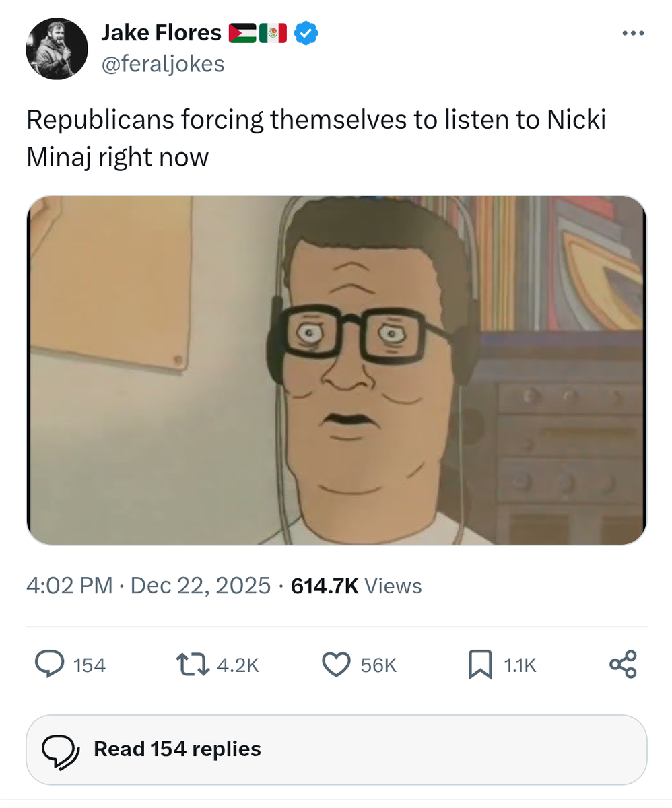Image resolution: width=672 pixels, height=808 pixels.
Task: Open the cartoon meme image
Action: tap(336, 370)
